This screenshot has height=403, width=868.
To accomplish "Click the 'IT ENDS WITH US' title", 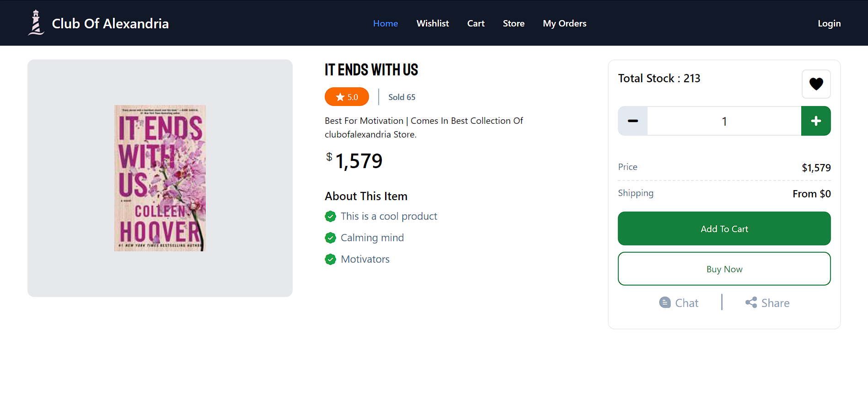I will click(371, 70).
